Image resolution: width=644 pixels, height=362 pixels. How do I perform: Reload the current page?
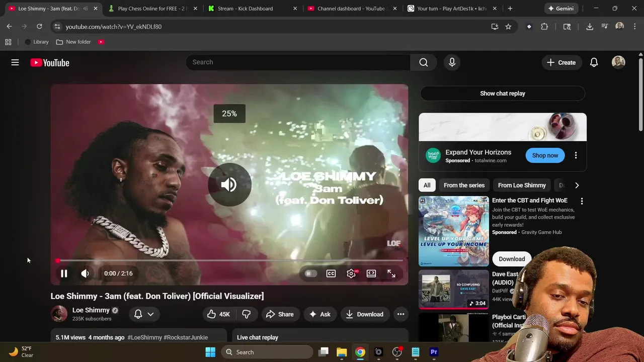point(39,27)
